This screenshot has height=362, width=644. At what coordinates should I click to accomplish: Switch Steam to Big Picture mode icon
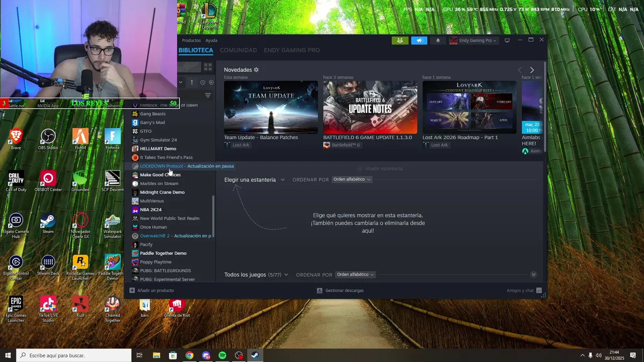[507, 40]
